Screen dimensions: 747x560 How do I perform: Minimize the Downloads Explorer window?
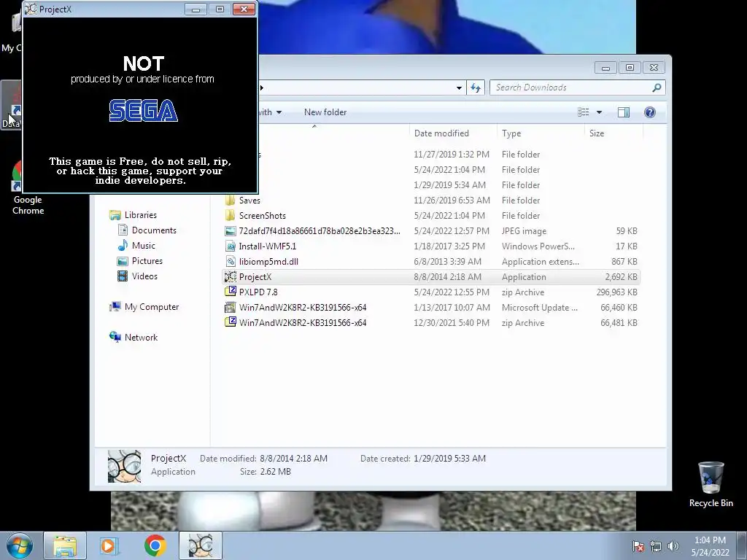pyautogui.click(x=605, y=68)
